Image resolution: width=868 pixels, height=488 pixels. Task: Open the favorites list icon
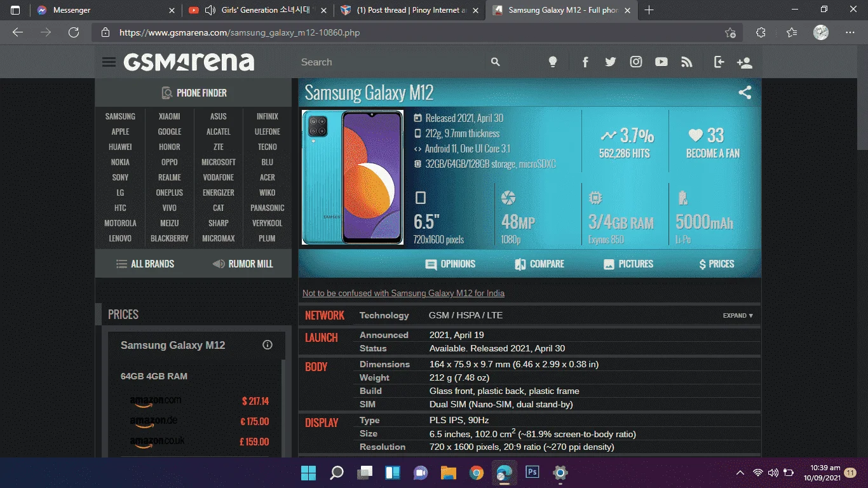click(791, 32)
